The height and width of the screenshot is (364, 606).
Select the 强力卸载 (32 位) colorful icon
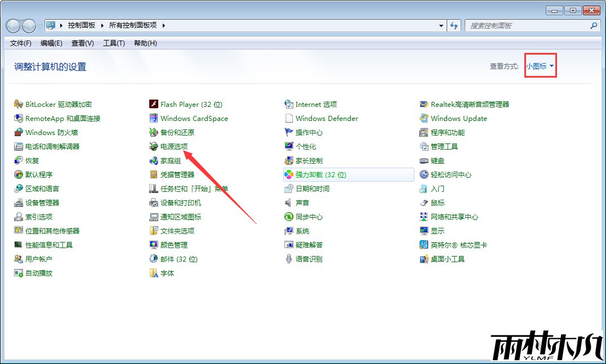click(x=288, y=175)
